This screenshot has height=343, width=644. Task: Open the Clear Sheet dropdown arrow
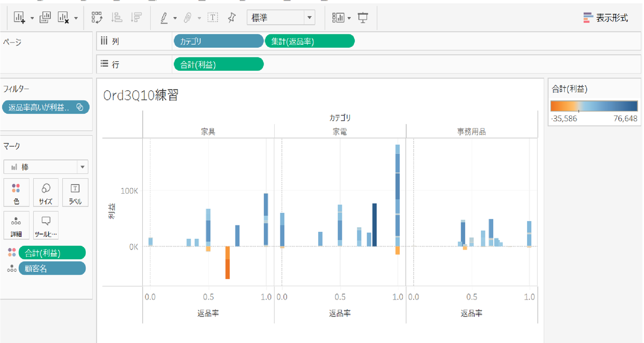(76, 18)
